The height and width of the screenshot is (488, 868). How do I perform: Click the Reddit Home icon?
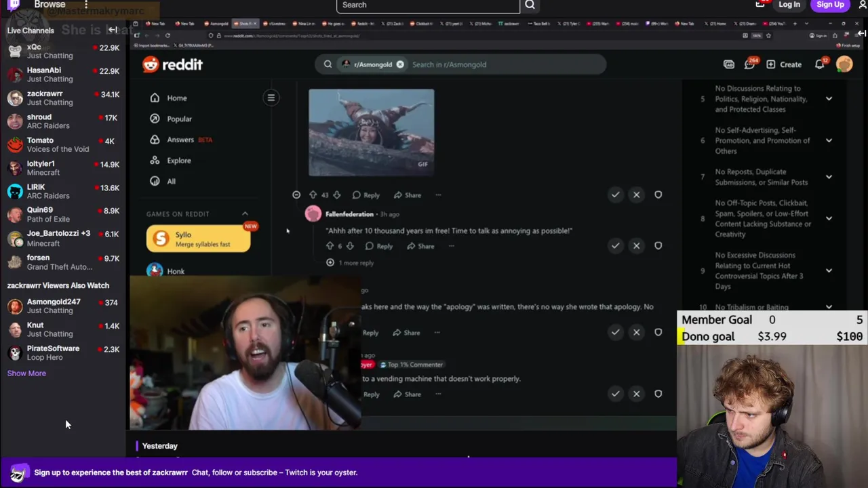pyautogui.click(x=155, y=98)
